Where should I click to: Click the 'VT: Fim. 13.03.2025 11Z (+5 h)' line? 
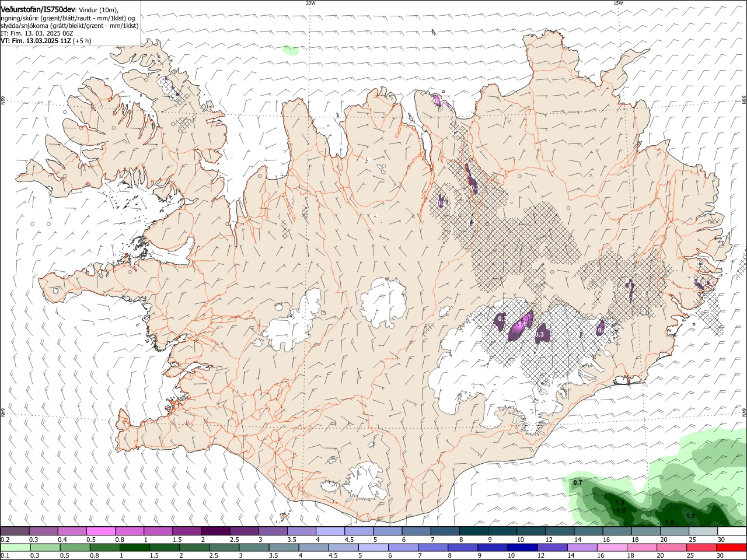click(x=46, y=41)
